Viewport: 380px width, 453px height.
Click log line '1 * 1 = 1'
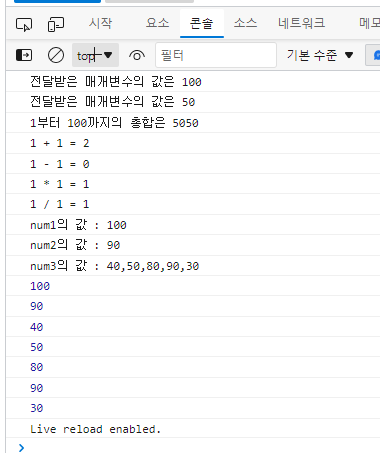[60, 184]
